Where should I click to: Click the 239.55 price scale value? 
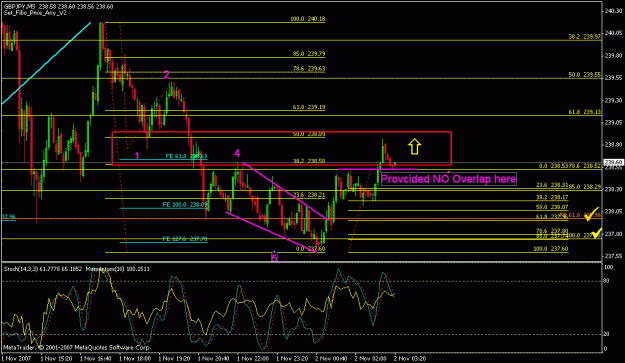[x=613, y=78]
